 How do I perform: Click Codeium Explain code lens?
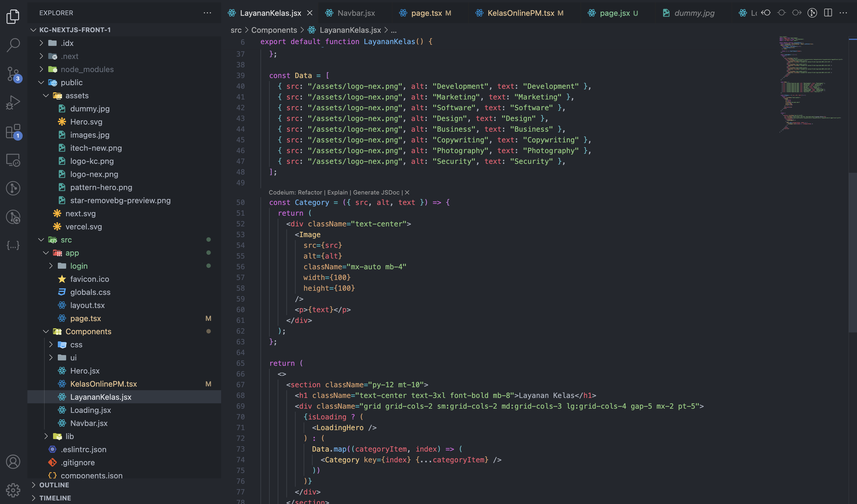(x=337, y=192)
